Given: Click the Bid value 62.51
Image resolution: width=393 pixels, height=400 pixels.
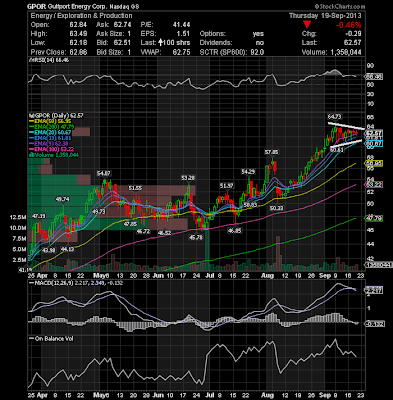Looking at the screenshot, I should tap(122, 43).
